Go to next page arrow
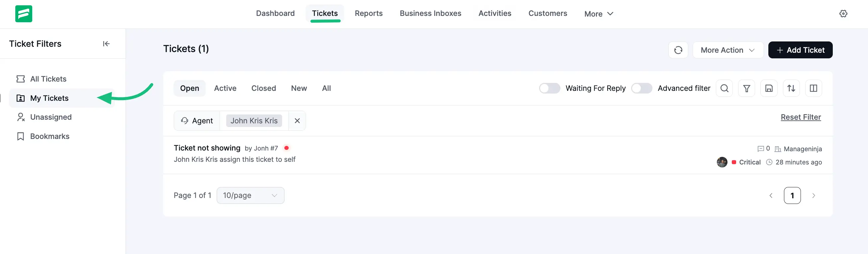The height and width of the screenshot is (254, 868). pyautogui.click(x=814, y=195)
